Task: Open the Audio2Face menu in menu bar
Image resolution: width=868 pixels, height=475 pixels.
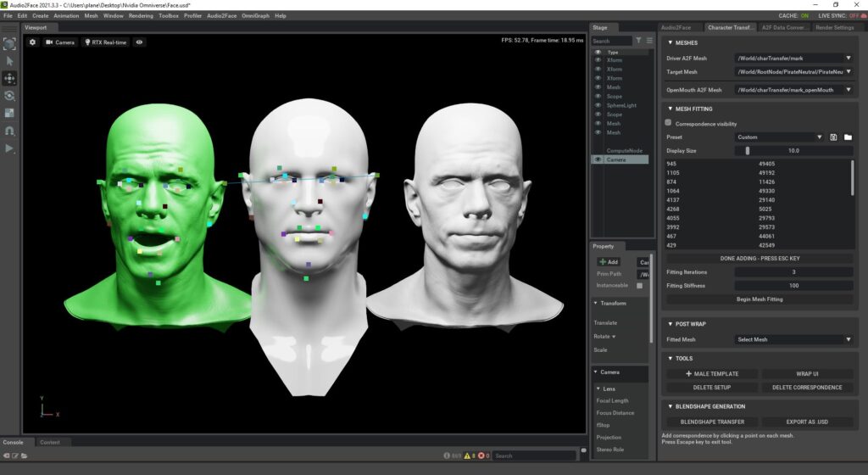Action: point(223,15)
